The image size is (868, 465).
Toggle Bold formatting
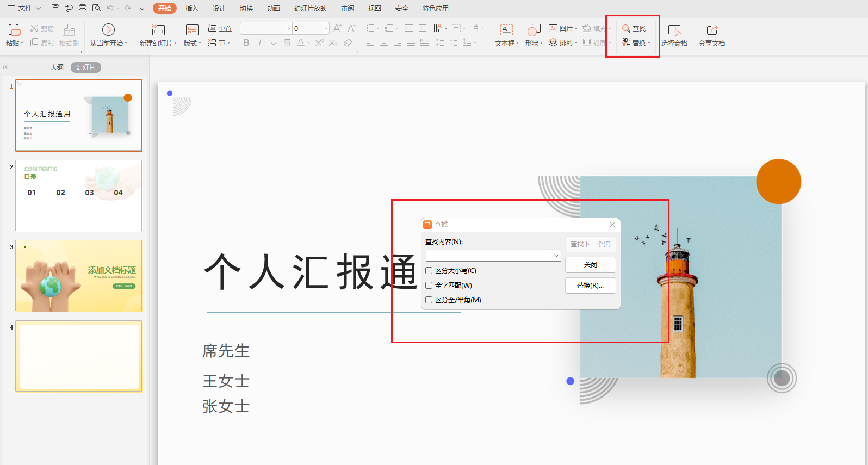coord(246,42)
